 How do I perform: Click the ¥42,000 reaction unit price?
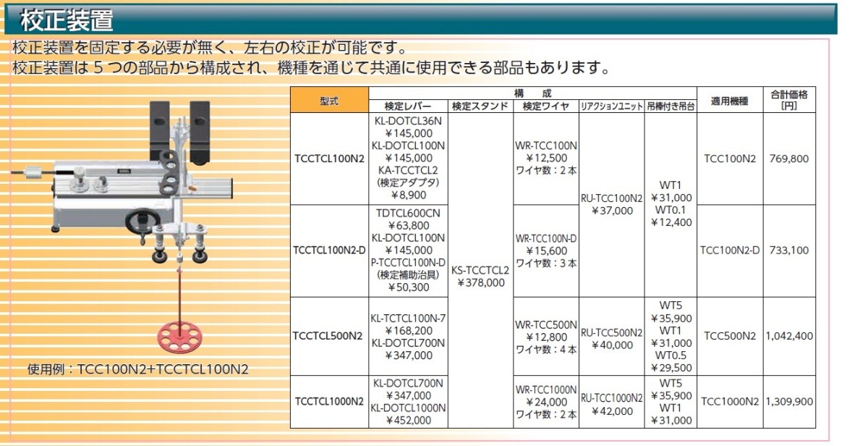(612, 411)
